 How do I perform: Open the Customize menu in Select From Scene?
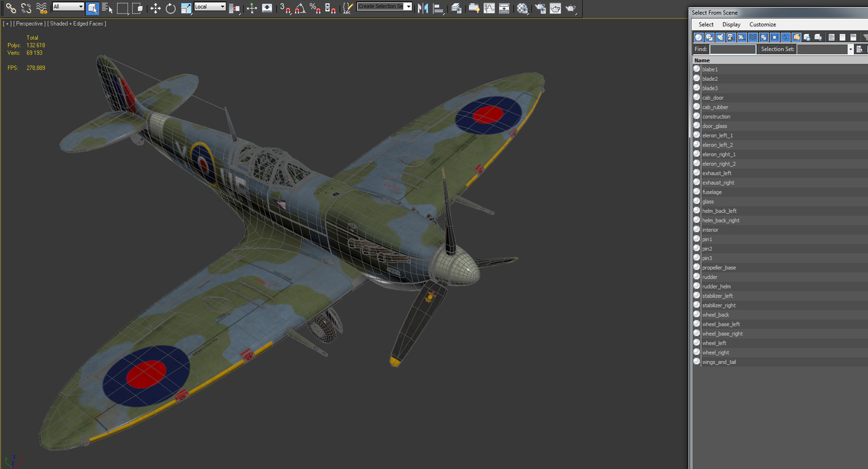click(762, 25)
